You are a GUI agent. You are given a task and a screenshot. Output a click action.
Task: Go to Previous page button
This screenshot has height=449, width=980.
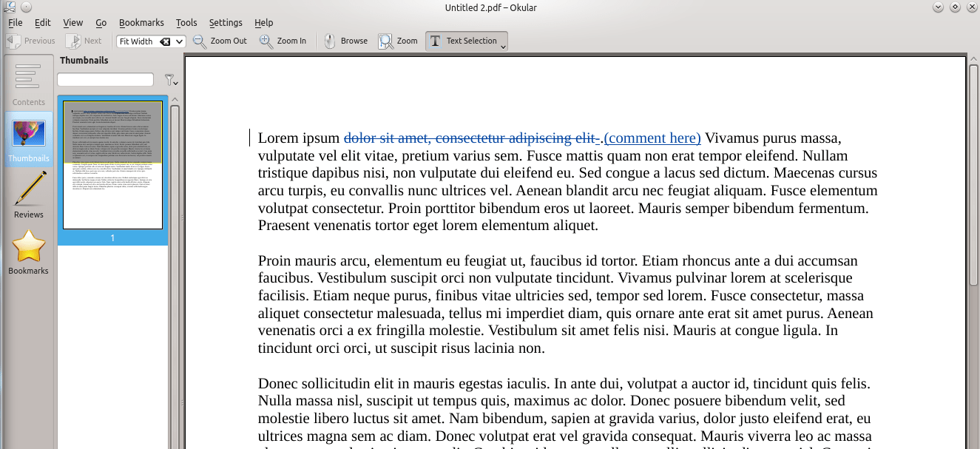(31, 41)
